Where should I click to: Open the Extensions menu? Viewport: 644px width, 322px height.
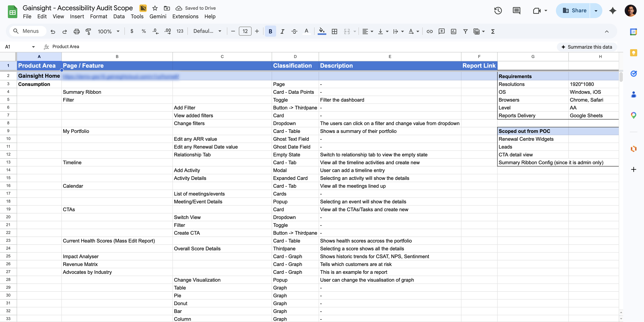(185, 17)
